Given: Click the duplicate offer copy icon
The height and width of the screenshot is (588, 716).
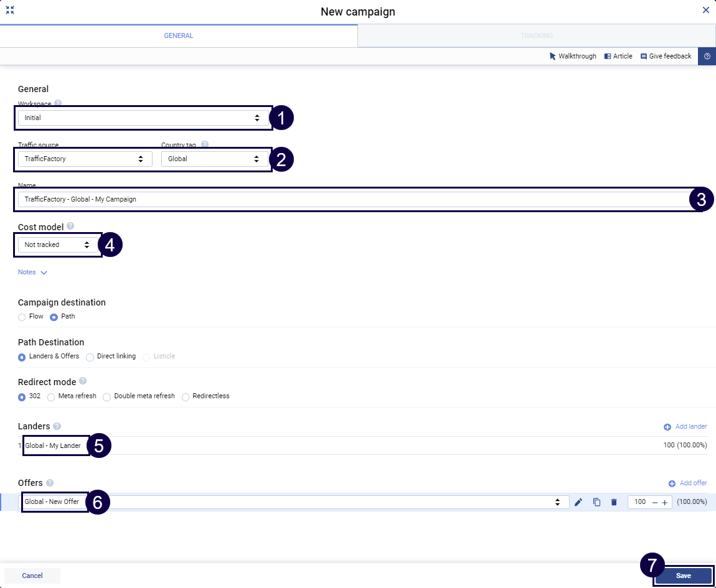Looking at the screenshot, I should tap(596, 502).
